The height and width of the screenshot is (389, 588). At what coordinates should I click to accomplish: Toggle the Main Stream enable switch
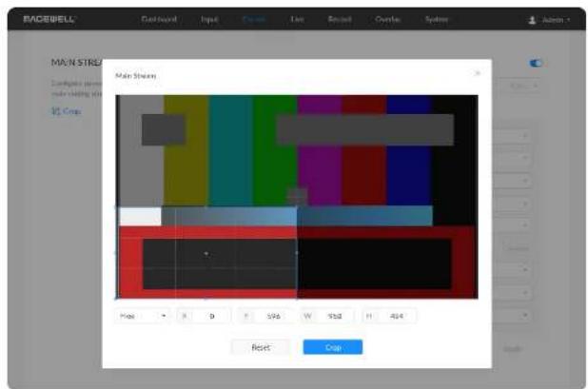(x=536, y=63)
